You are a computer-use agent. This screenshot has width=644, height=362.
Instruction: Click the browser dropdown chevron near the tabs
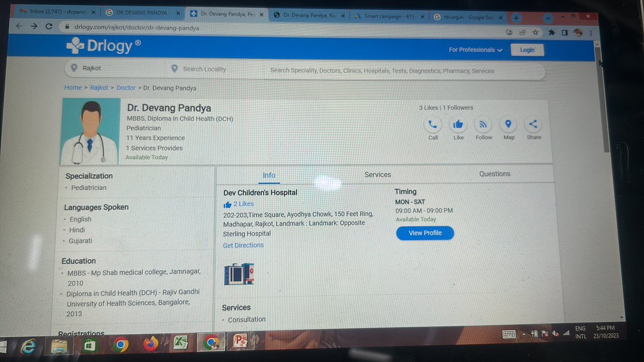click(547, 18)
